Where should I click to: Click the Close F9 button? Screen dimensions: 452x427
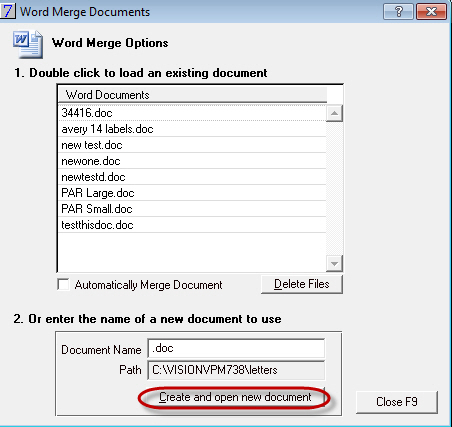click(x=397, y=402)
